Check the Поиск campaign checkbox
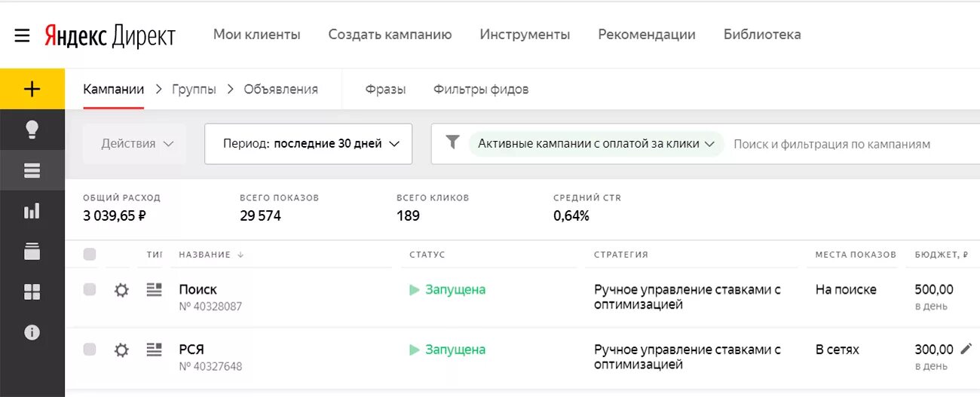Image resolution: width=980 pixels, height=397 pixels. 90,289
